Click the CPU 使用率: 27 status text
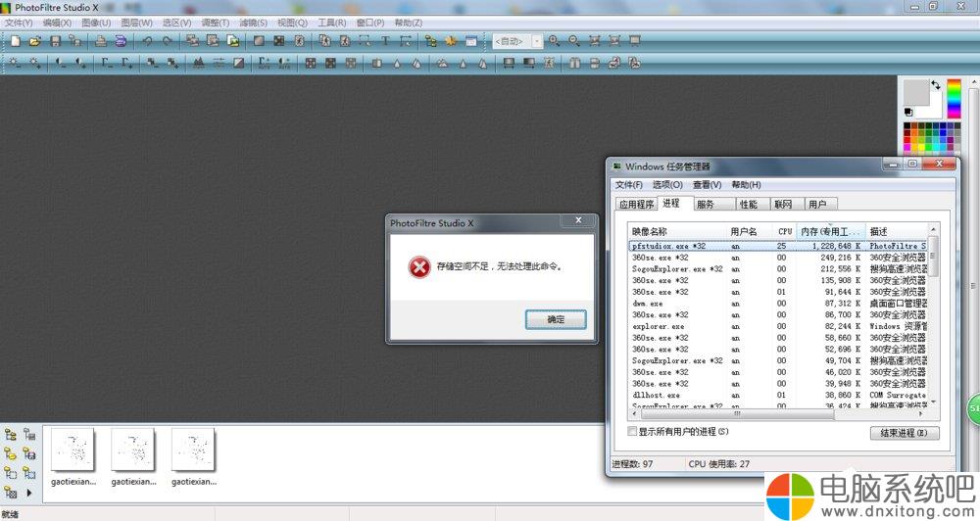980x521 pixels. [718, 464]
